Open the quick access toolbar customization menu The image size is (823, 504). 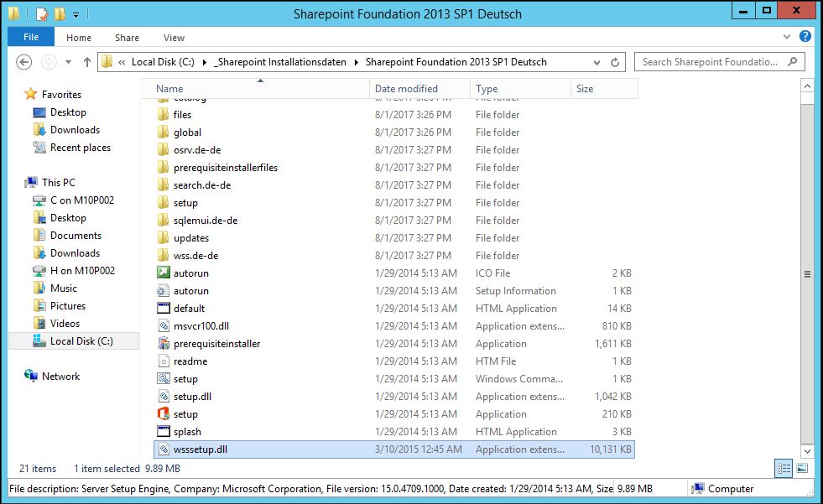click(74, 14)
